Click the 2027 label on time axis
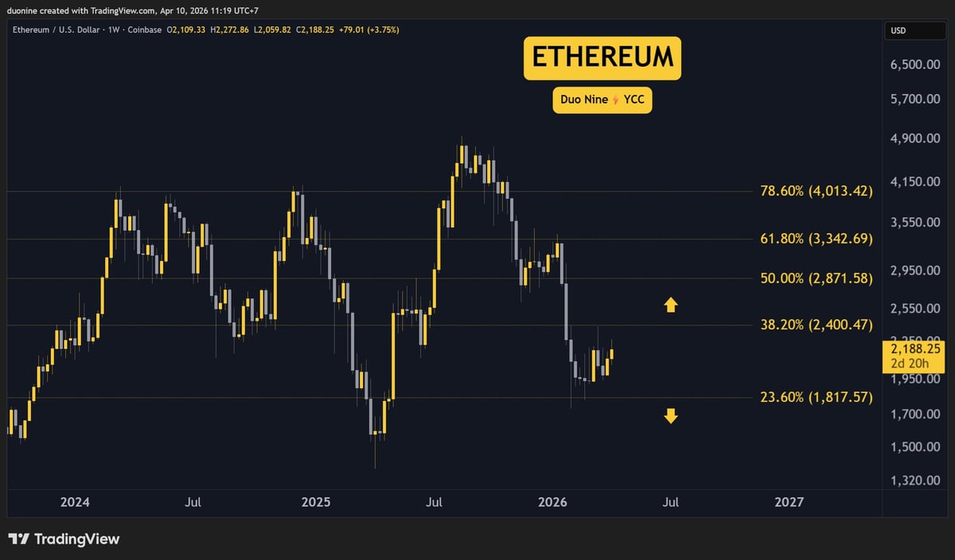This screenshot has height=560, width=955. (x=789, y=502)
